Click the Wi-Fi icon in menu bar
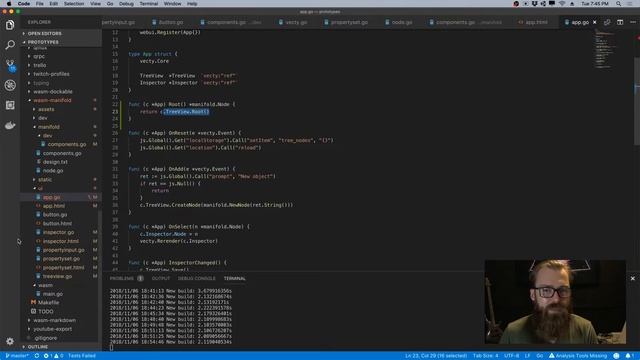This screenshot has width=640, height=360. pyautogui.click(x=562, y=4)
